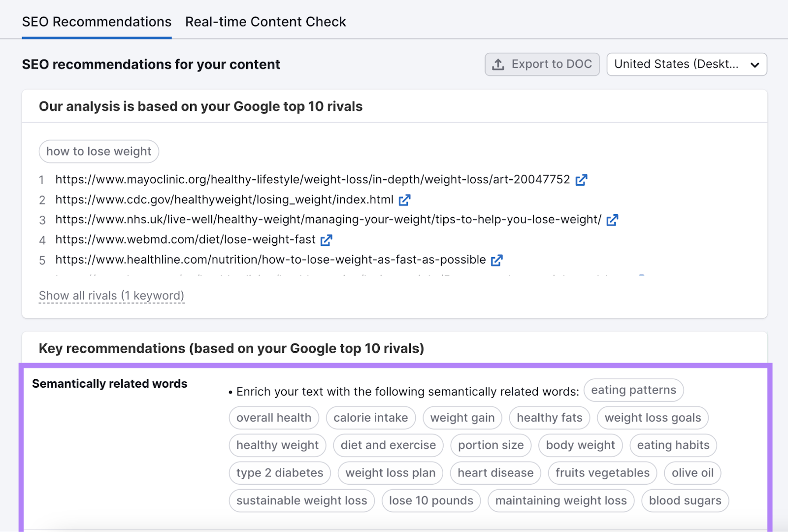Screen dimensions: 788x532
Task: Open external link icon for webmd.com URL
Action: [327, 240]
